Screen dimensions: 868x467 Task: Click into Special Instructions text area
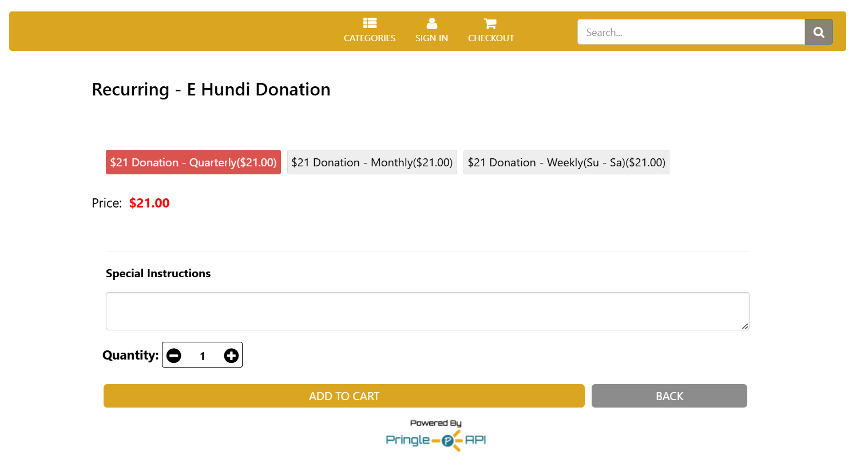pyautogui.click(x=427, y=312)
